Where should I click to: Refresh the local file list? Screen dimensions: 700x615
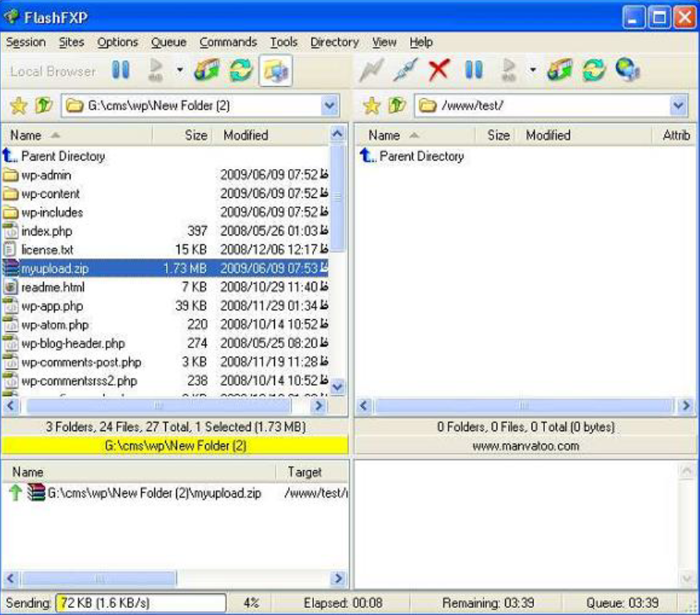[241, 70]
